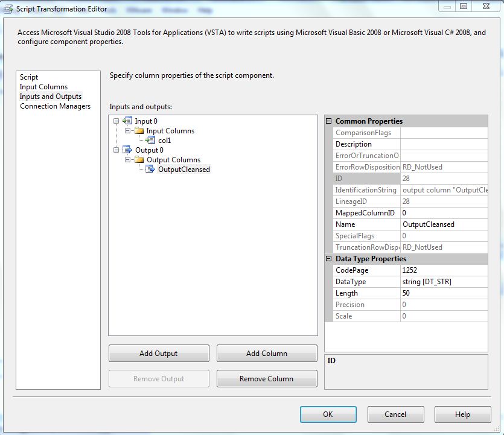The height and width of the screenshot is (435, 504).
Task: Collapse the Output Columns folder
Action: 128,160
